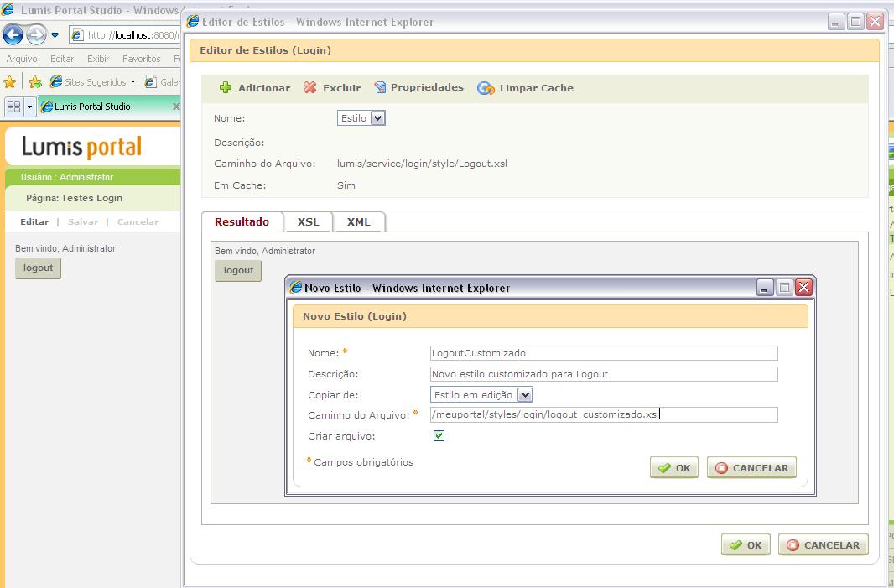
Task: Click the Excluir red X icon
Action: pyautogui.click(x=309, y=87)
